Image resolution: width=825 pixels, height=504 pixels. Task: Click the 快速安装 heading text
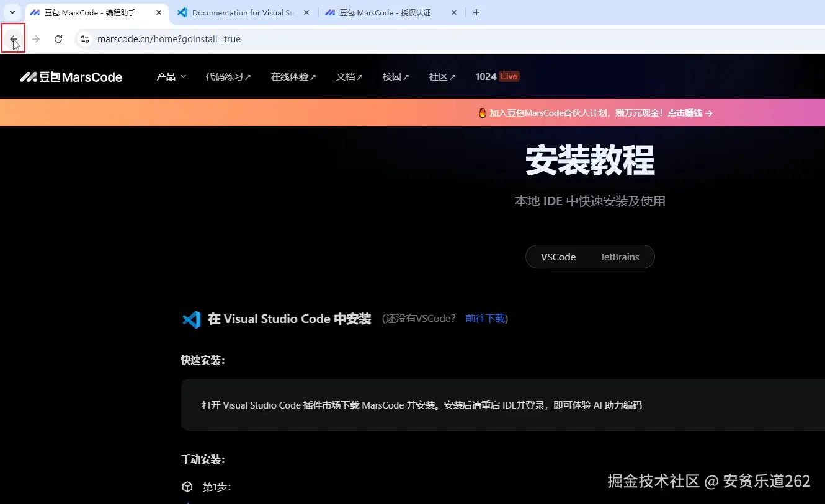pyautogui.click(x=203, y=360)
